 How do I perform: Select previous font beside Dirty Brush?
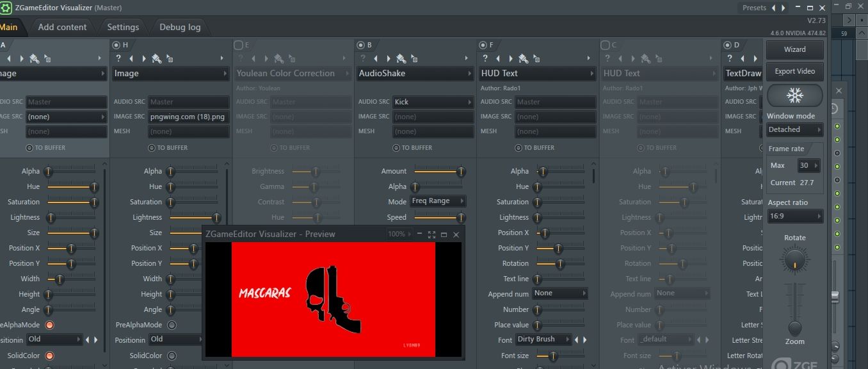[576, 340]
